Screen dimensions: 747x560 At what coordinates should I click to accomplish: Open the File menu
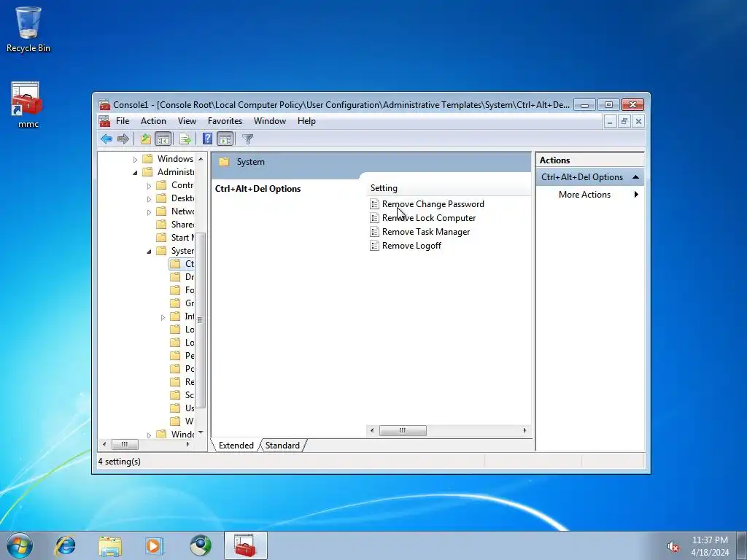[123, 121]
